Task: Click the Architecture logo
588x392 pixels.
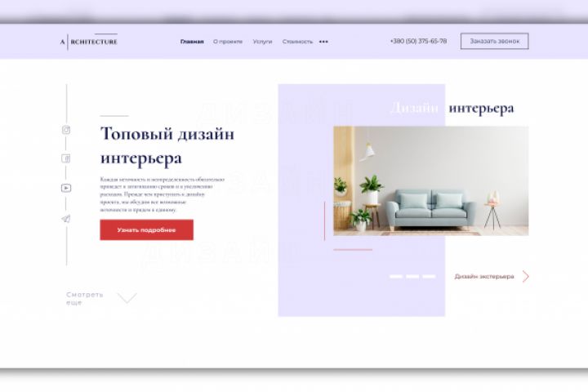Action: point(89,42)
